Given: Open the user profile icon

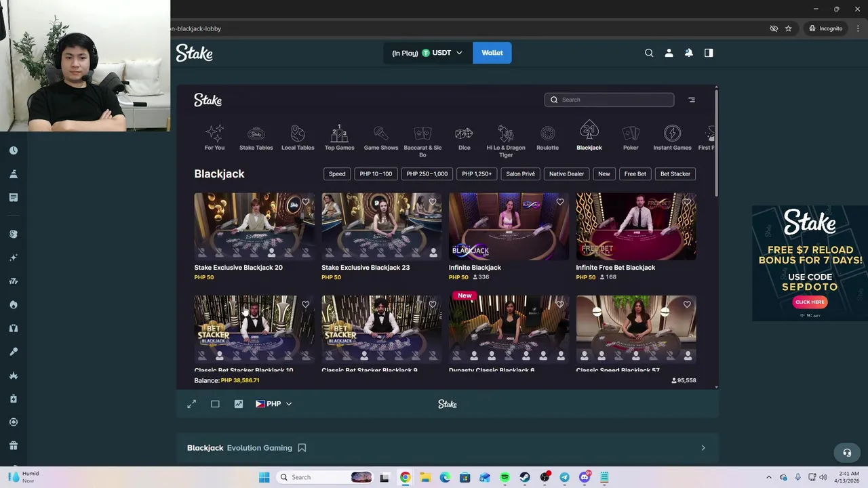Looking at the screenshot, I should (669, 53).
